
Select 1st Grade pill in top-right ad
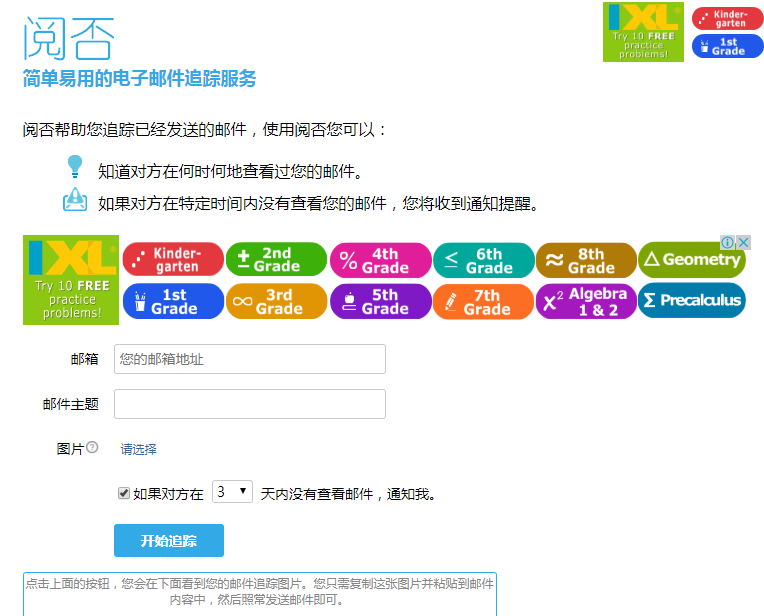click(x=727, y=46)
